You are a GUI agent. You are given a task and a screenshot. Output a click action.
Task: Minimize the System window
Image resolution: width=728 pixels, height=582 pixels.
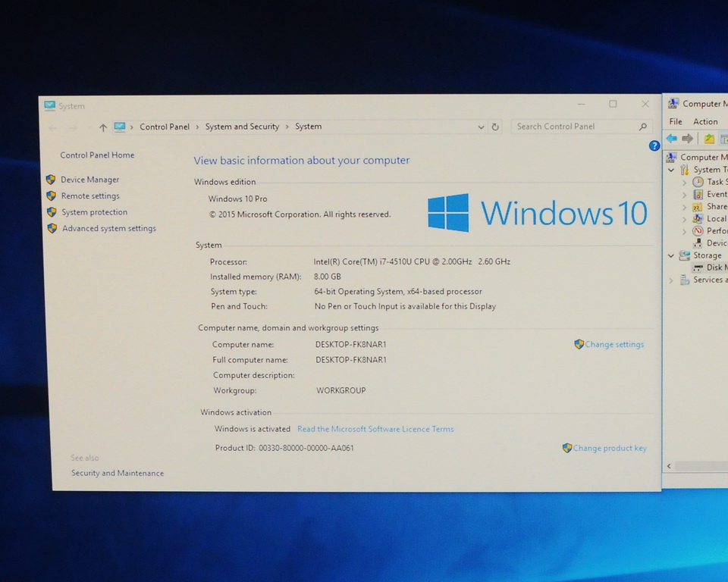click(582, 104)
